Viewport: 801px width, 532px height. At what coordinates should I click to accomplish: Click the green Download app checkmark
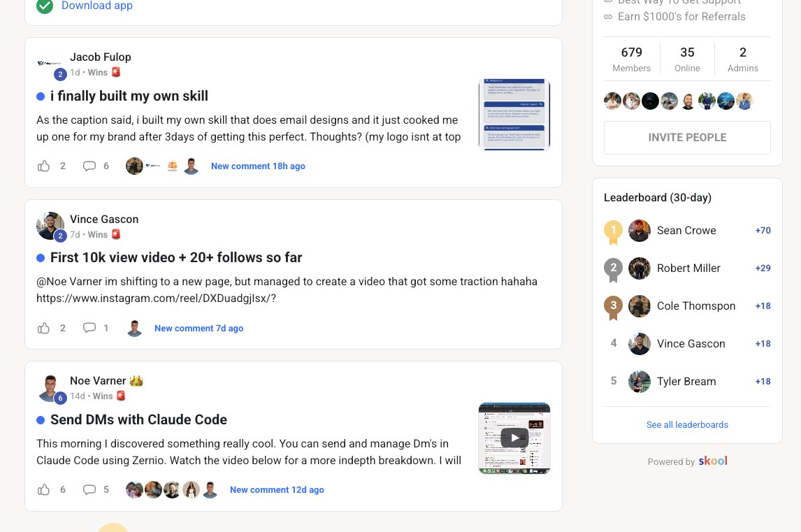click(x=45, y=6)
